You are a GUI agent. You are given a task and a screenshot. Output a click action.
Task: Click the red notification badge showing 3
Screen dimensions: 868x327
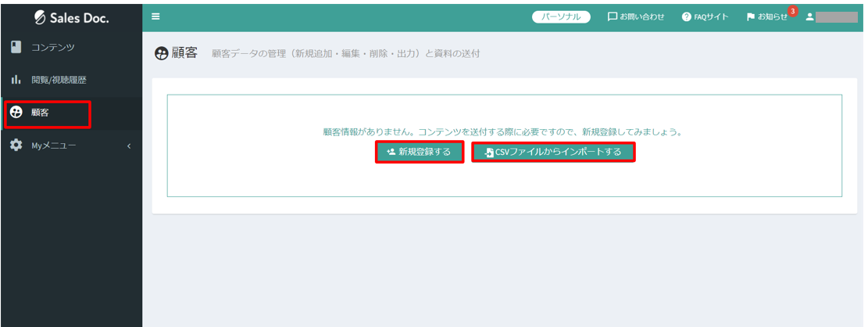pos(792,11)
